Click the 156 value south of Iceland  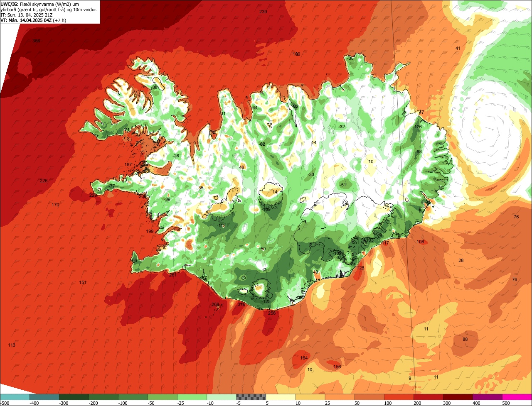tap(337, 367)
